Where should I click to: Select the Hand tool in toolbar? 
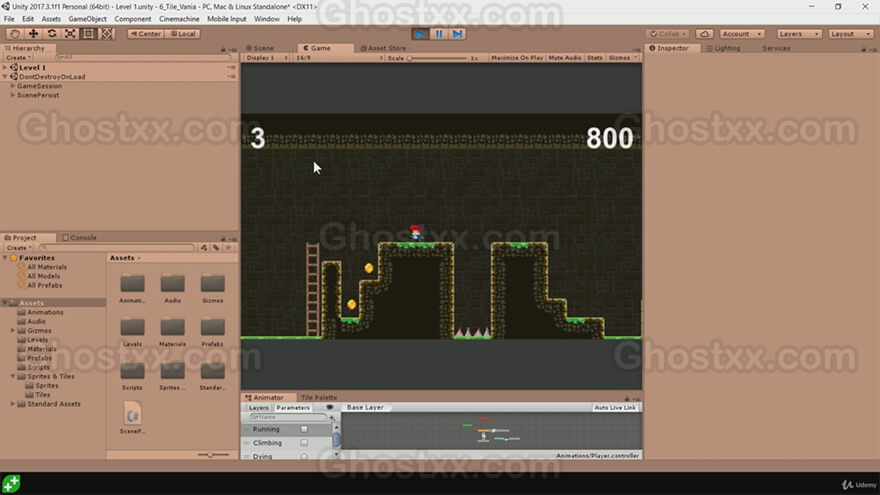coord(15,34)
